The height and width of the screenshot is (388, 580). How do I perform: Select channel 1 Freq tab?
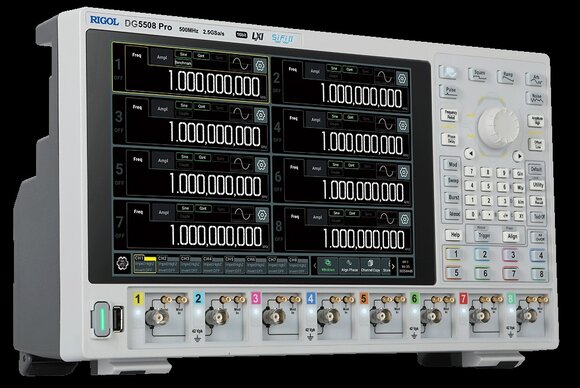[137, 55]
